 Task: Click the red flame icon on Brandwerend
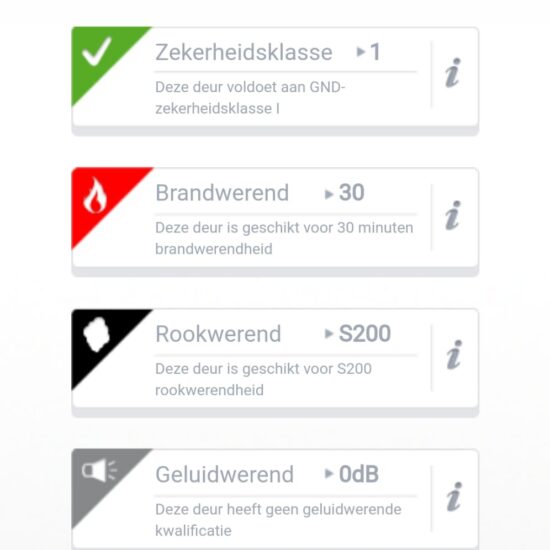pos(95,195)
